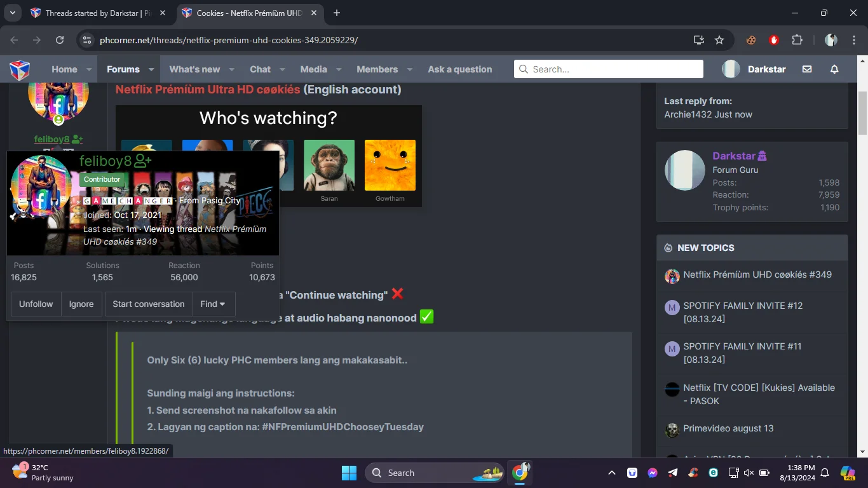Click the Darkstar name in sidebar
The height and width of the screenshot is (488, 868).
tap(734, 156)
